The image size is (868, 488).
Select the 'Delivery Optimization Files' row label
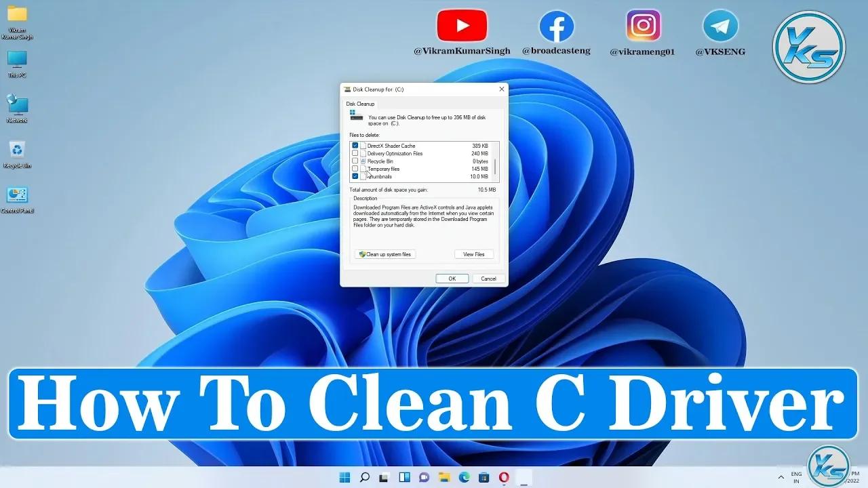[395, 153]
